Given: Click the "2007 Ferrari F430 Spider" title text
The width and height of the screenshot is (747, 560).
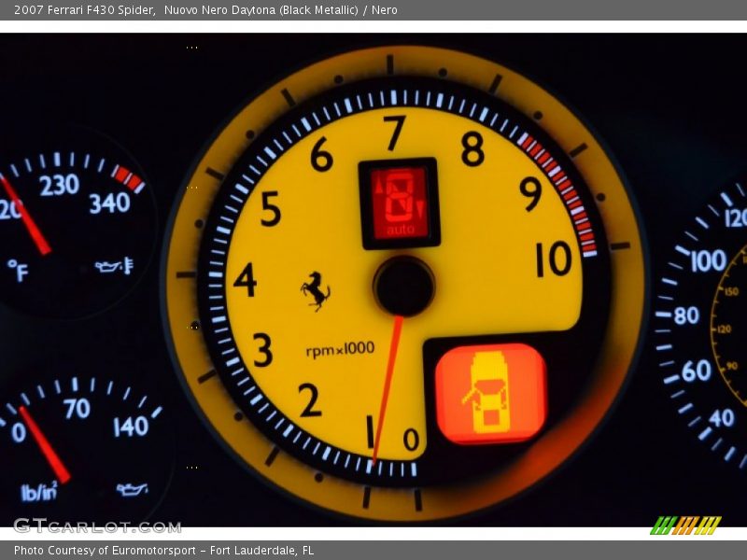Looking at the screenshot, I should click(85, 10).
